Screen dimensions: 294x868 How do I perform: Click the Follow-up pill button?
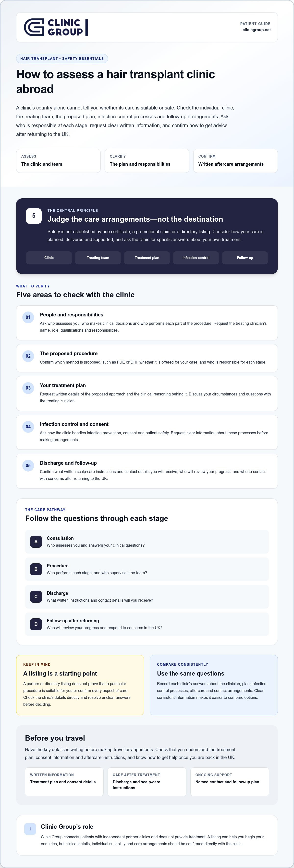point(245,258)
